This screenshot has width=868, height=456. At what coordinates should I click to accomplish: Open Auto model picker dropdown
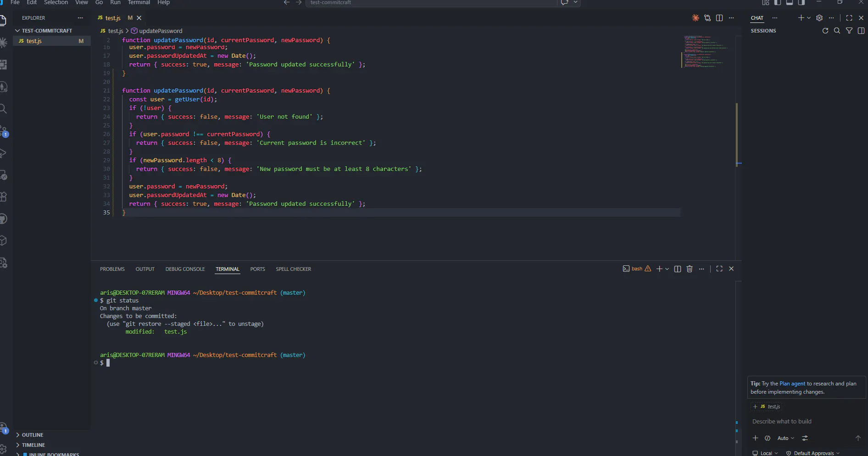(785, 438)
